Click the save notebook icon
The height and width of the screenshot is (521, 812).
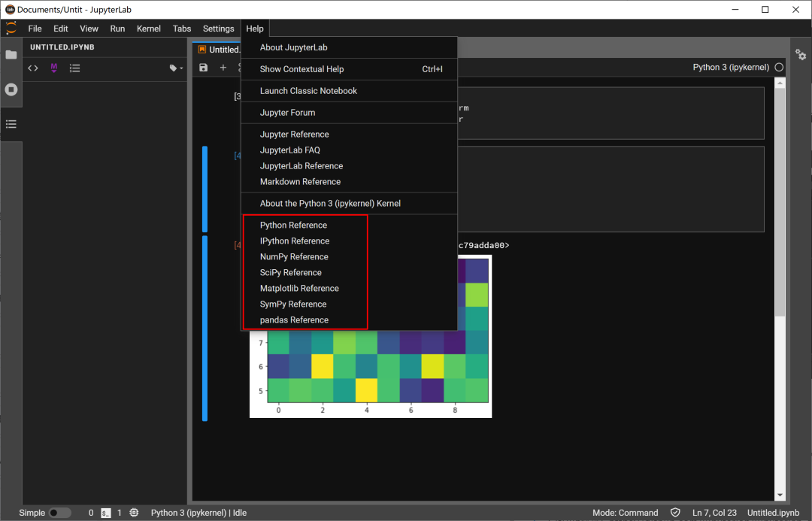(x=204, y=68)
